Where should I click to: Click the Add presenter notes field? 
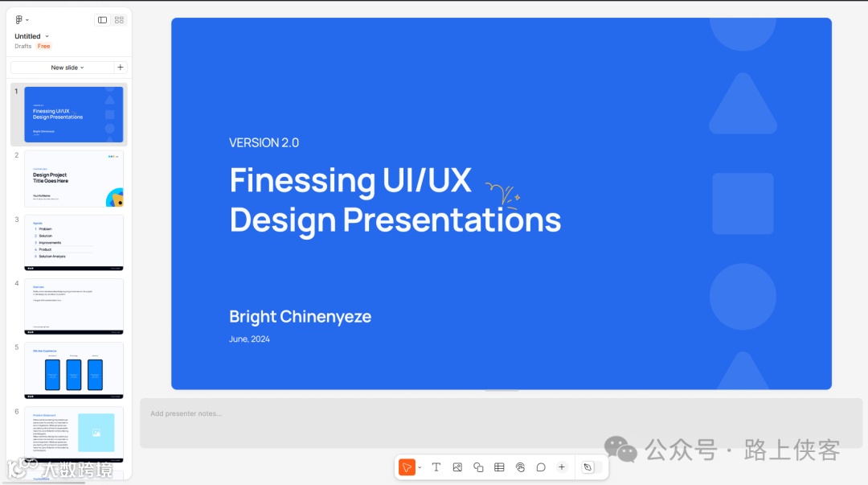[x=501, y=423]
